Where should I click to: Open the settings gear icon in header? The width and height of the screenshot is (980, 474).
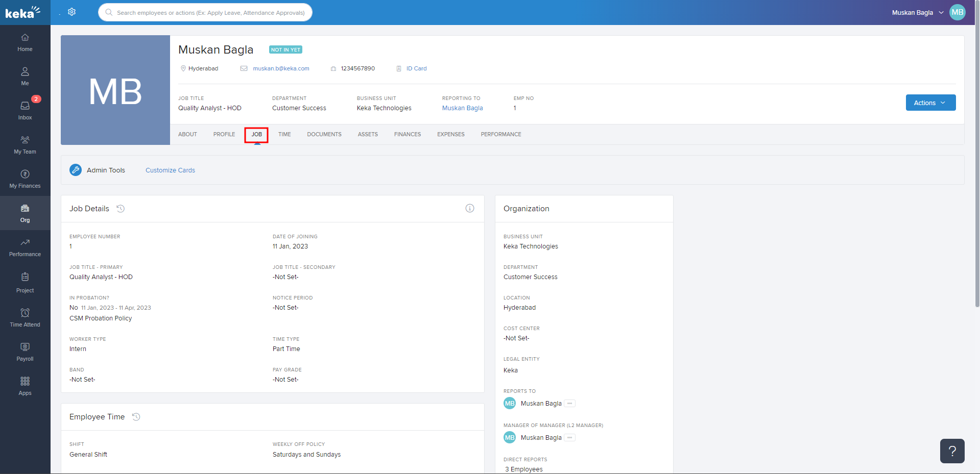tap(72, 12)
